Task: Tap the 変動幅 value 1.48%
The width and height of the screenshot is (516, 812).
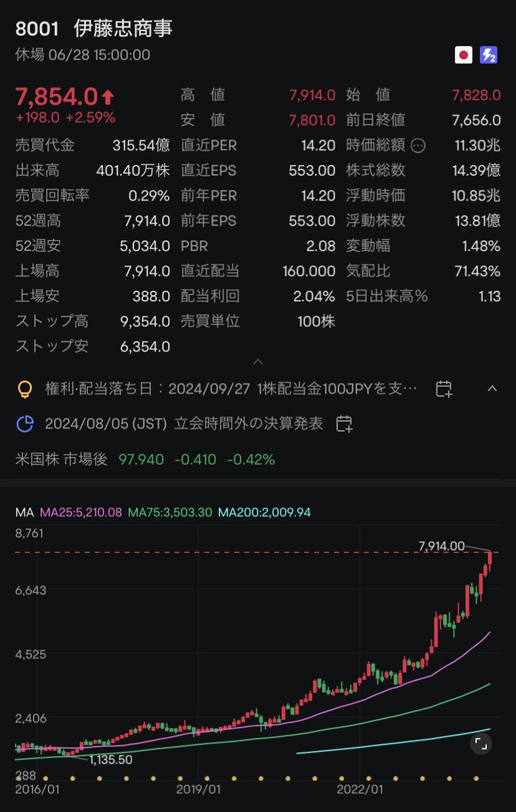Action: pos(480,246)
